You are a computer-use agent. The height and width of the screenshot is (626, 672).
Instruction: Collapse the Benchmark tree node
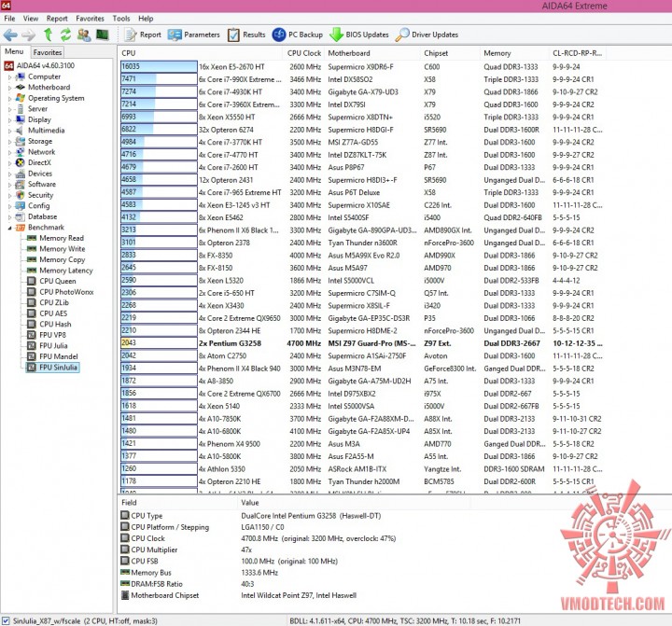(x=10, y=228)
